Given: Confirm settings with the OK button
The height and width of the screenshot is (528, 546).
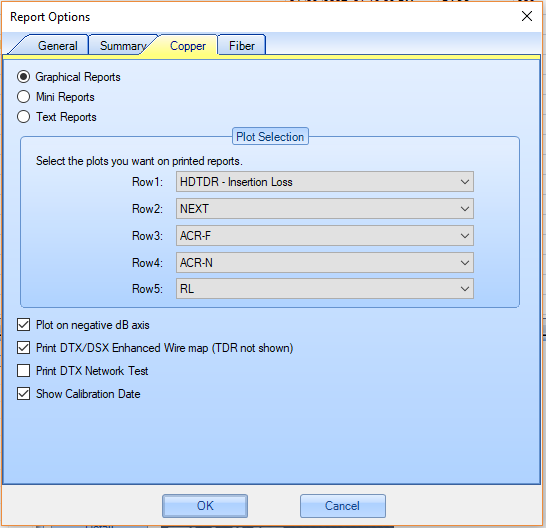Looking at the screenshot, I should (205, 506).
